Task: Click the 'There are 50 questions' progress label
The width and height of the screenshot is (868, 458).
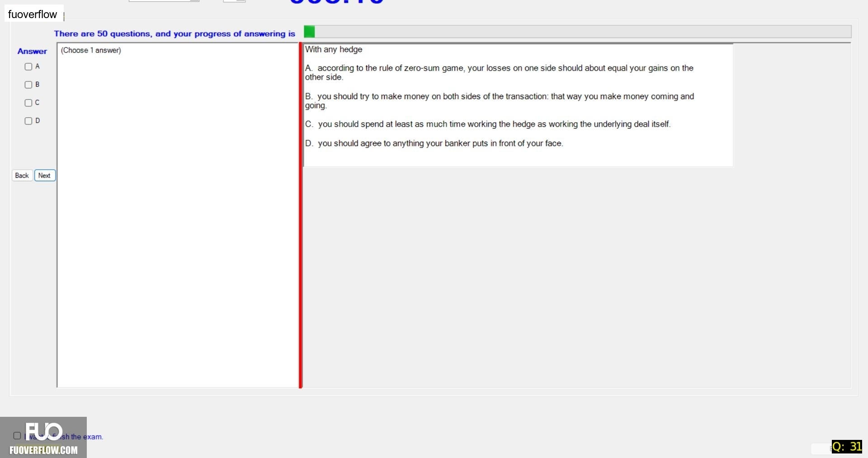Action: 175,33
